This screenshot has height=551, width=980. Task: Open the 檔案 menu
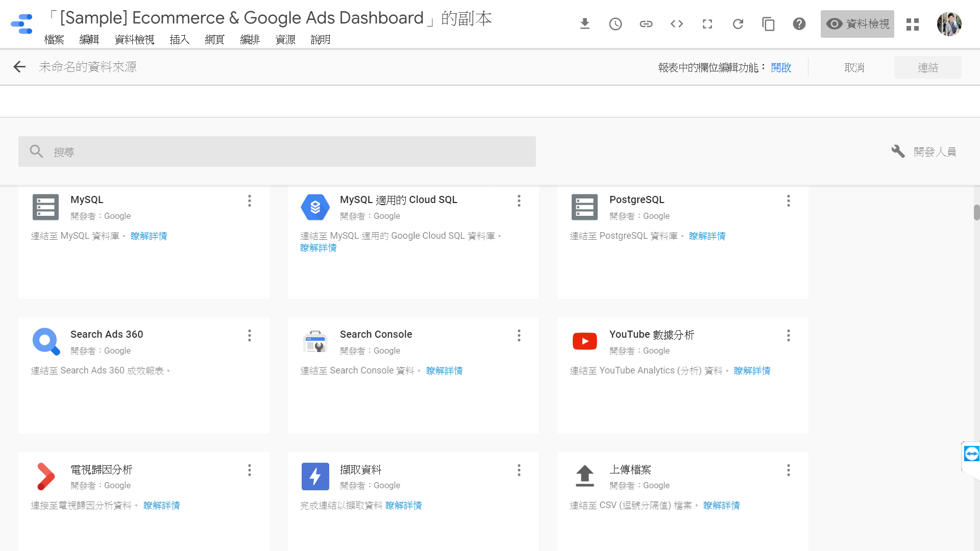[x=54, y=39]
